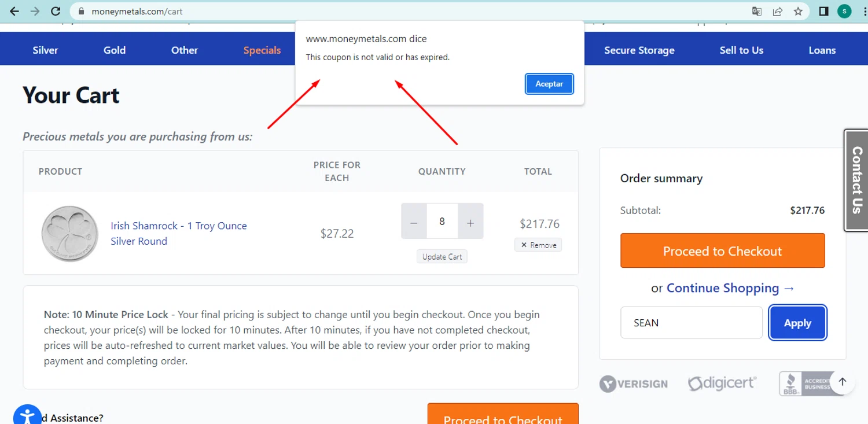
Task: Click the share page icon
Action: pyautogui.click(x=777, y=11)
